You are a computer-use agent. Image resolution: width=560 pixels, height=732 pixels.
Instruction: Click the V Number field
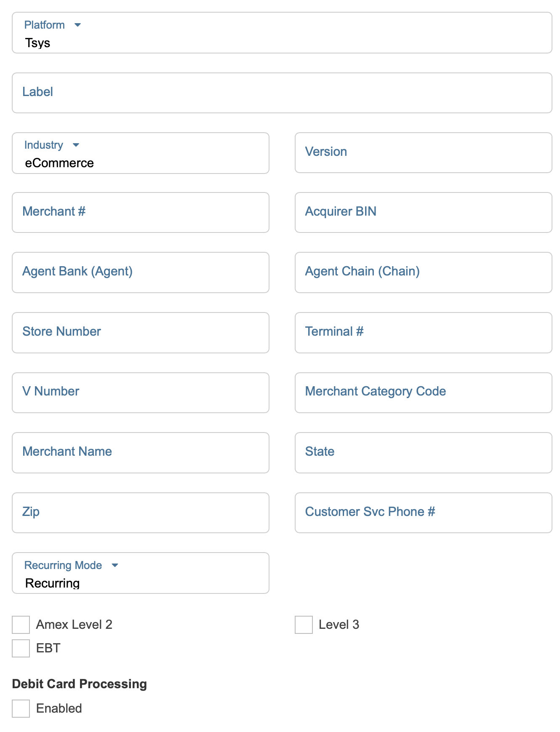tap(140, 393)
